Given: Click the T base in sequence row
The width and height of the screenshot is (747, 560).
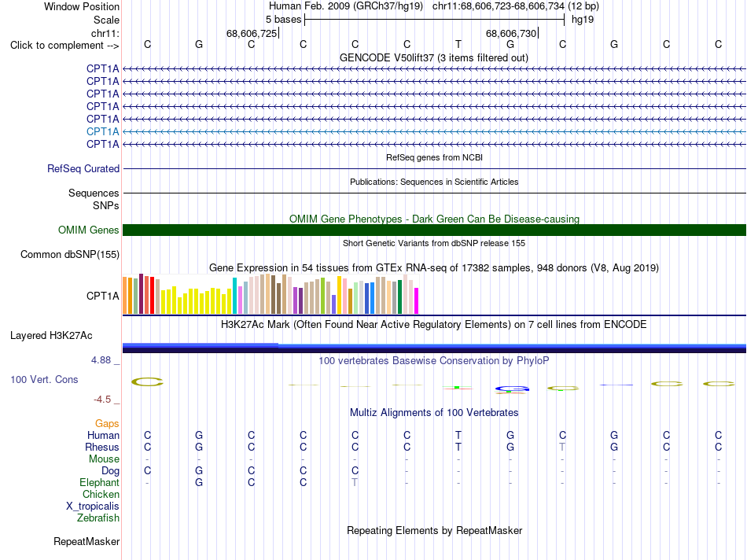Looking at the screenshot, I should point(458,44).
